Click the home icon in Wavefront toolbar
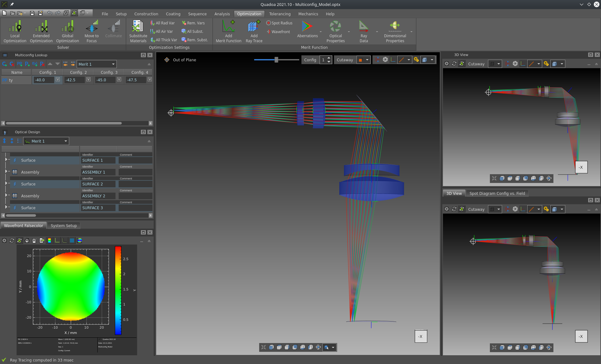Viewport: 601px width, 364px height. [27, 240]
